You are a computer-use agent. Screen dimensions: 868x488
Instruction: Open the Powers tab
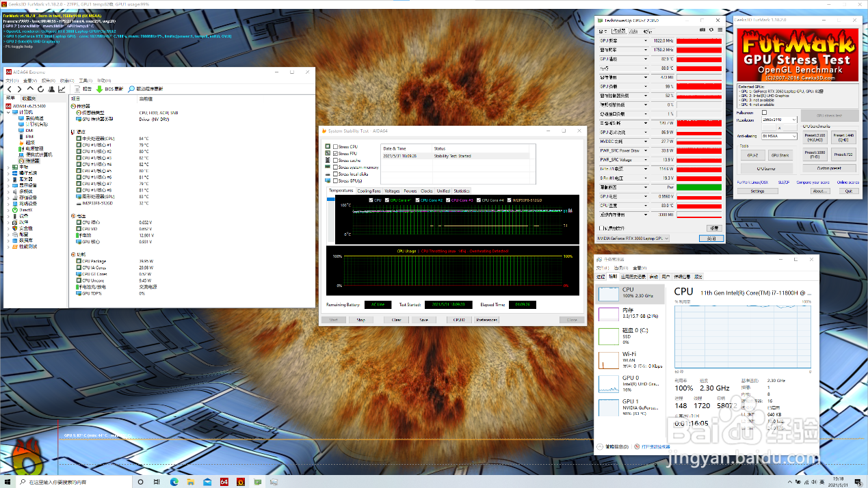(x=410, y=191)
